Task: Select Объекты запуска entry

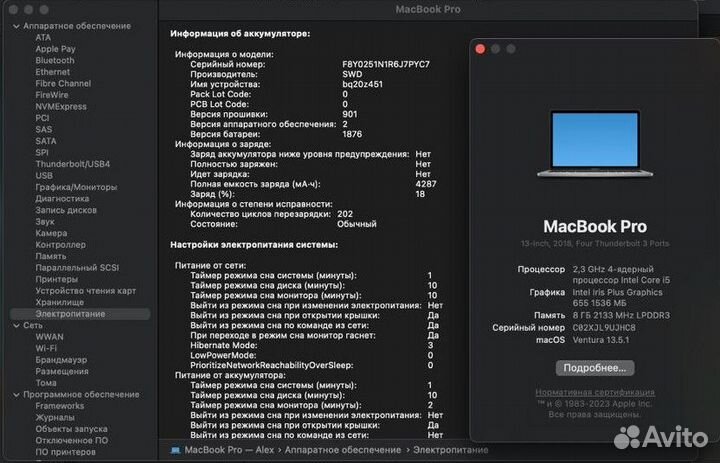Action: [x=71, y=429]
